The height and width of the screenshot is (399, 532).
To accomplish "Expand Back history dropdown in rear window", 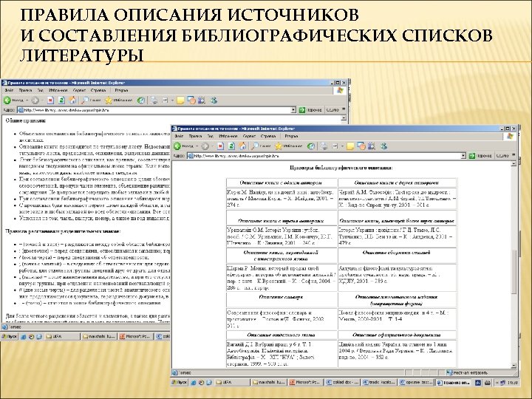I will 27,100.
